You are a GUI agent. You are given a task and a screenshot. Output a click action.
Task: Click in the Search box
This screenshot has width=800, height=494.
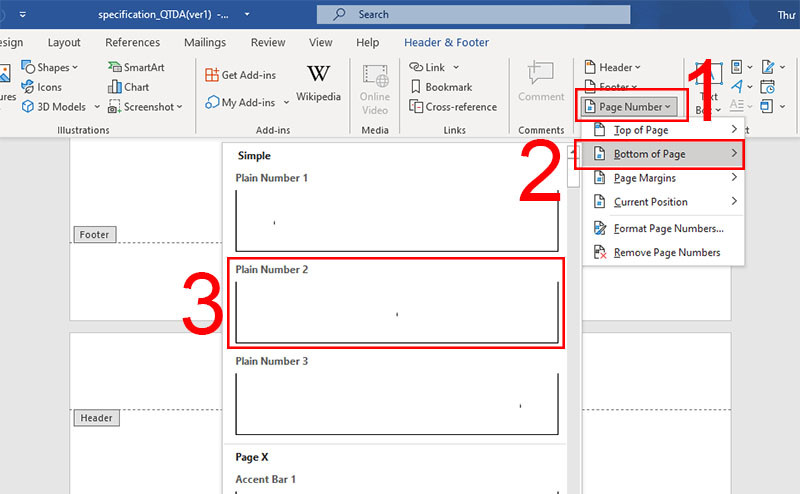(x=473, y=14)
